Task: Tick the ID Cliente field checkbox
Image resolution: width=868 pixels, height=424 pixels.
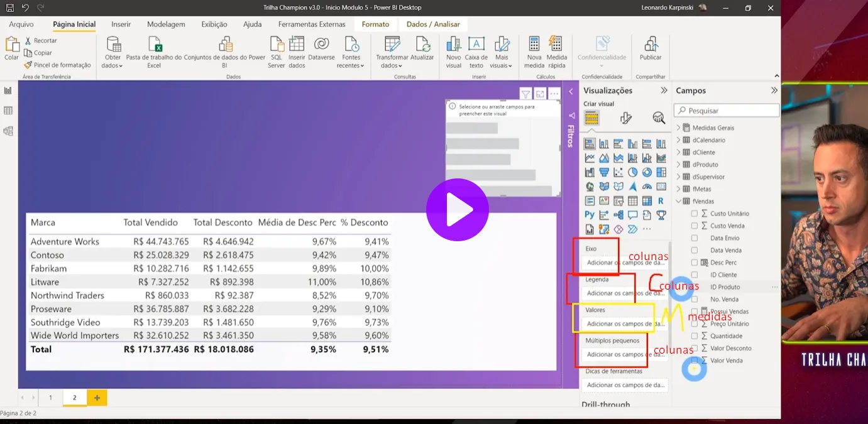Action: (695, 275)
